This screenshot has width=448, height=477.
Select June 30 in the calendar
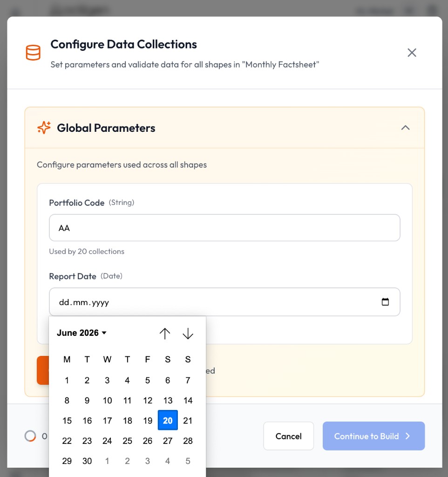[87, 461]
